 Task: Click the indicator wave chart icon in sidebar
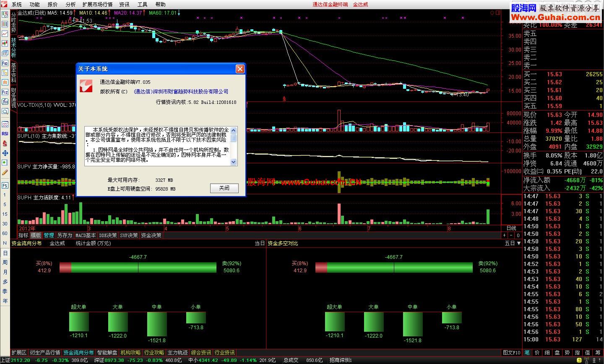pyautogui.click(x=5, y=124)
